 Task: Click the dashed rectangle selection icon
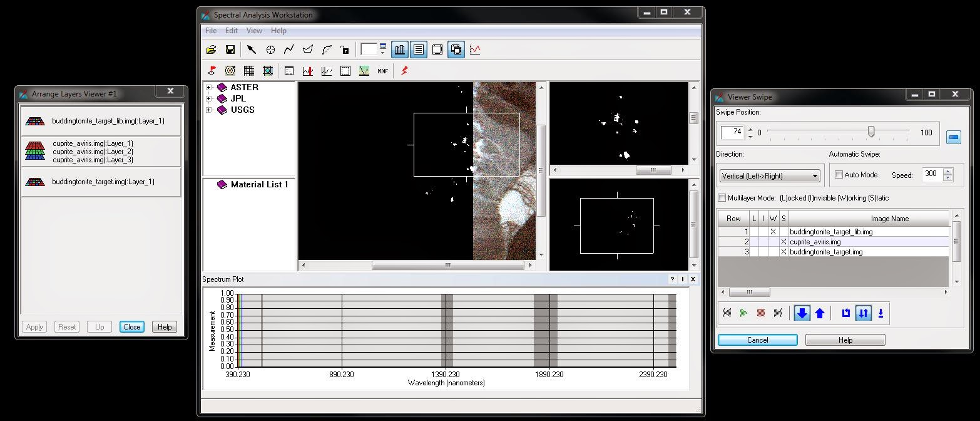pos(345,71)
